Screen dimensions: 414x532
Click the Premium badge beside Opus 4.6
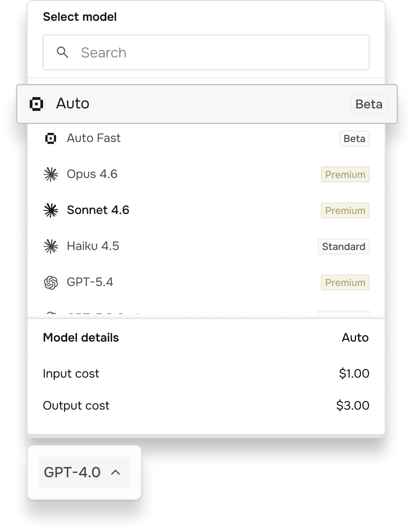coord(345,174)
